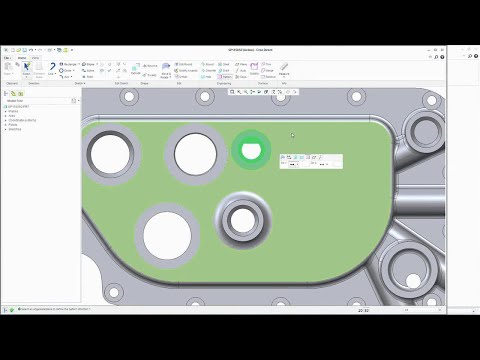Switch to the Home ribbon tab
This screenshot has height=360, width=480.
(x=22, y=58)
